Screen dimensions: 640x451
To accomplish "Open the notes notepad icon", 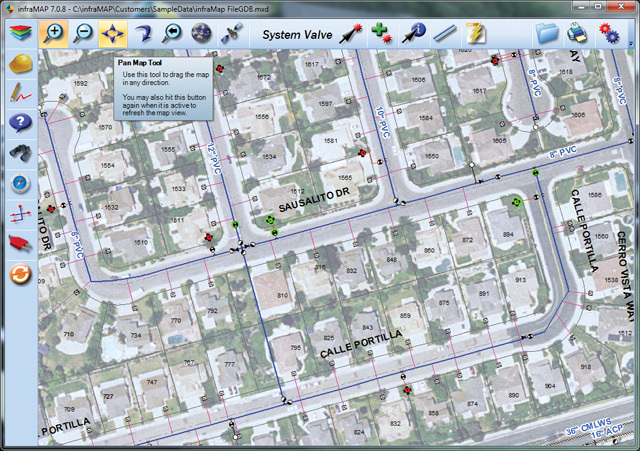I will coord(473,33).
